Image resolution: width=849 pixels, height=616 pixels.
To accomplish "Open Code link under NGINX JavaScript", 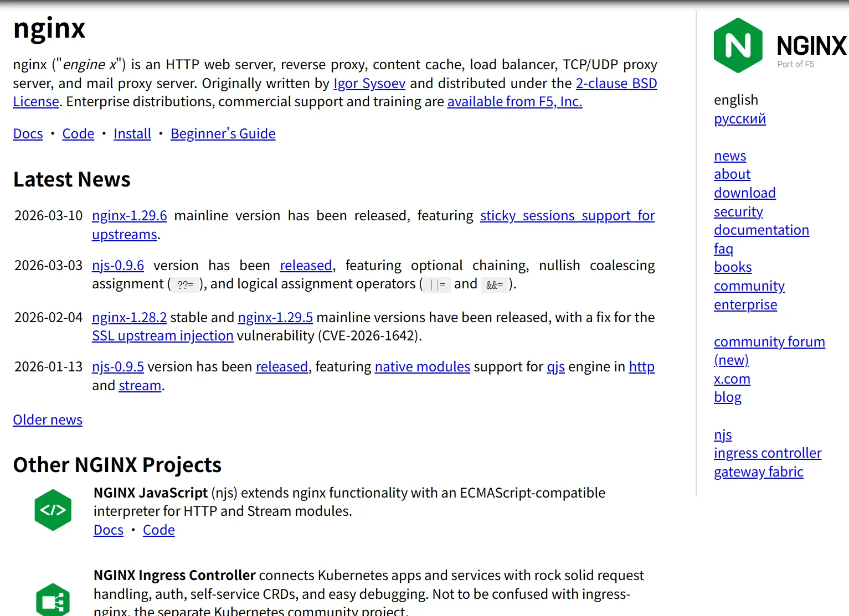I will tap(158, 530).
